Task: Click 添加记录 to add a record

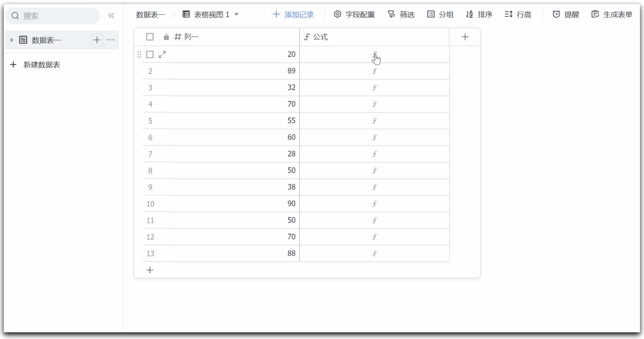Action: [x=293, y=14]
